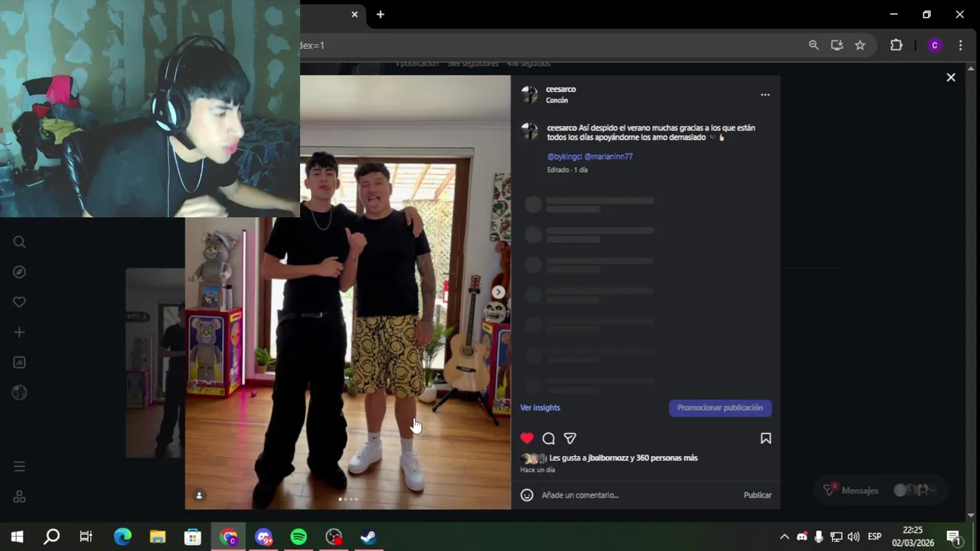Open the comment bubble icon

[x=548, y=439]
